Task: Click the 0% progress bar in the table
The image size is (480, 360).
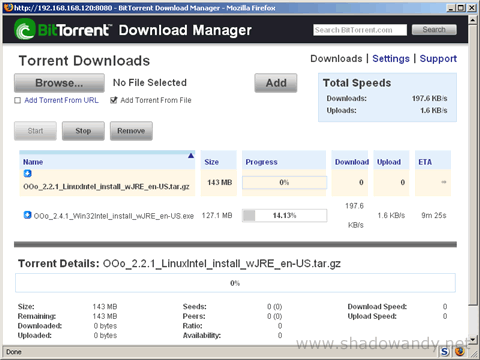Action: pyautogui.click(x=284, y=182)
